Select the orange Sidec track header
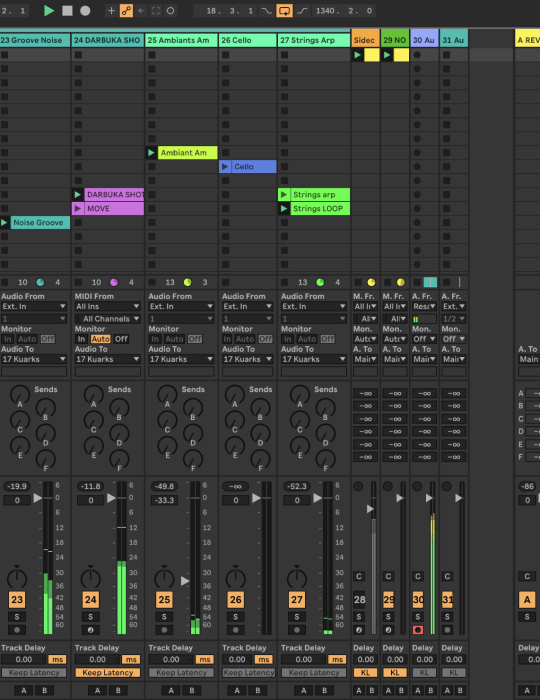This screenshot has height=700, width=540. pyautogui.click(x=366, y=40)
